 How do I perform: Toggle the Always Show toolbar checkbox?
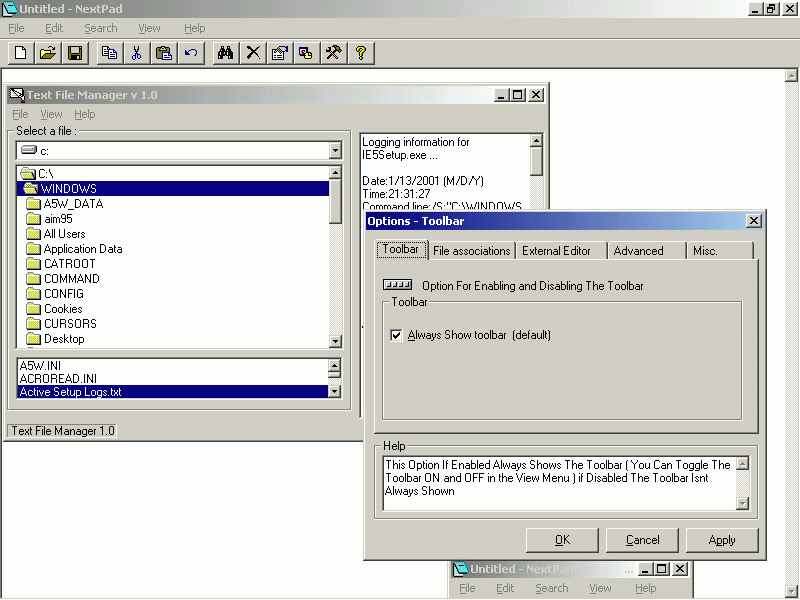(x=396, y=335)
